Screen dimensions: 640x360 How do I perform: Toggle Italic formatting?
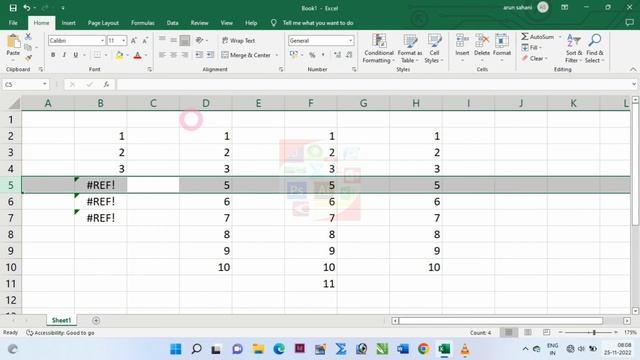64,55
